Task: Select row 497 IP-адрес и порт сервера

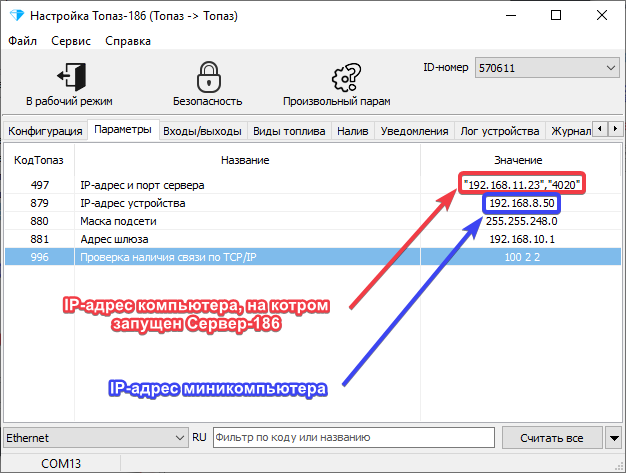Action: [x=312, y=185]
